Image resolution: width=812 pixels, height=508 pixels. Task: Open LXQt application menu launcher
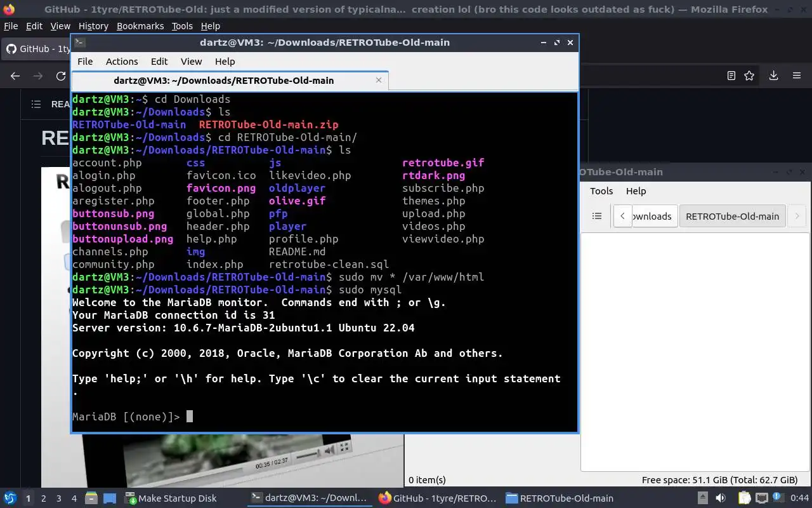tap(10, 498)
